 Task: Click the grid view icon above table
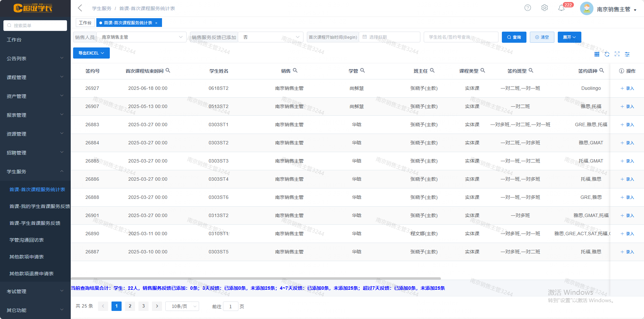[x=597, y=54]
